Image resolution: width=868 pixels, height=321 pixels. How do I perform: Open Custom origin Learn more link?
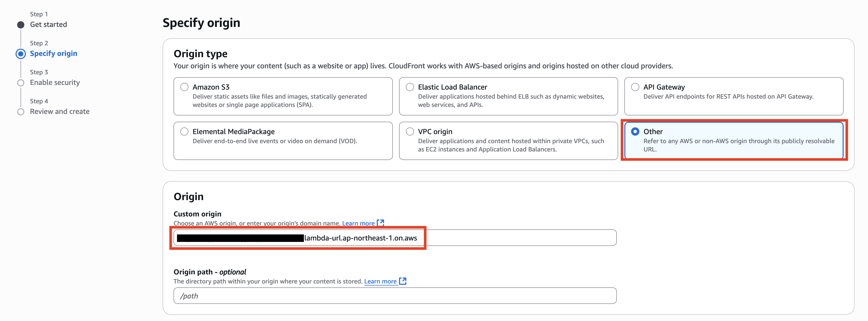(x=358, y=223)
